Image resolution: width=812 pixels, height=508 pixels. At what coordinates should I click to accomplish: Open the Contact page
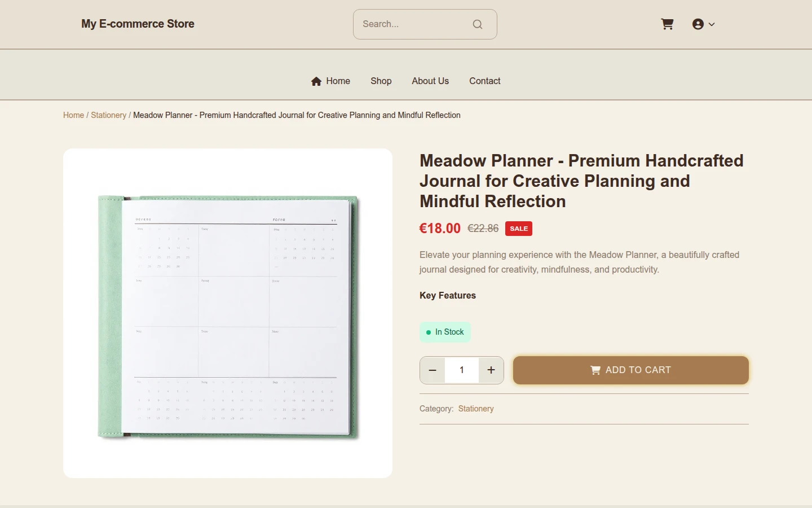click(x=485, y=81)
